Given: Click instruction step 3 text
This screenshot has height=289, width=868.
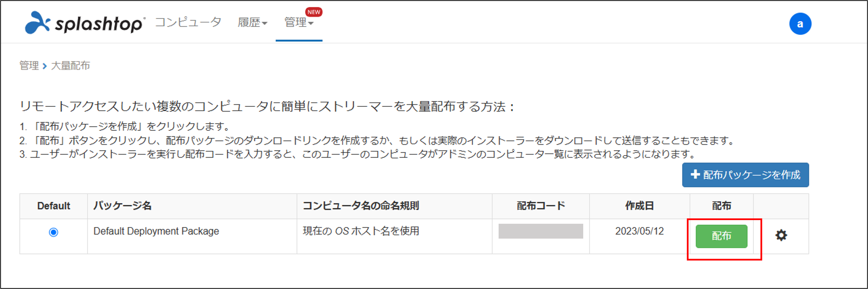Looking at the screenshot, I should [358, 154].
